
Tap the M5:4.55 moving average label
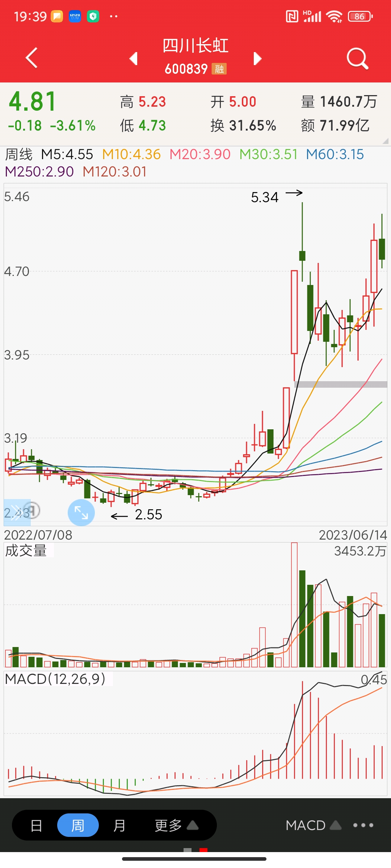click(x=67, y=154)
